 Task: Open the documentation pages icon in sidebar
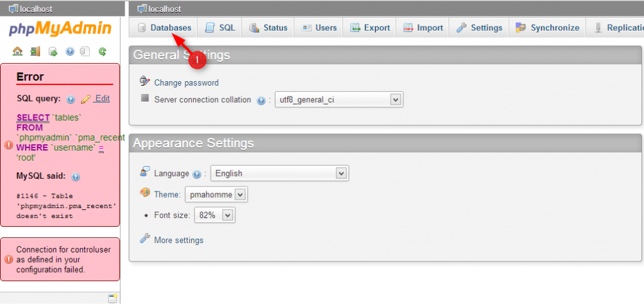coord(85,52)
